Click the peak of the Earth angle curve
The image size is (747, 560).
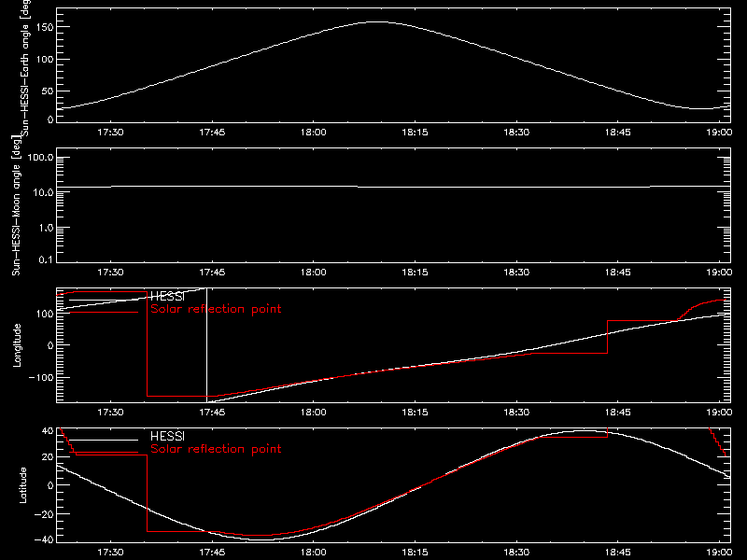(379, 21)
